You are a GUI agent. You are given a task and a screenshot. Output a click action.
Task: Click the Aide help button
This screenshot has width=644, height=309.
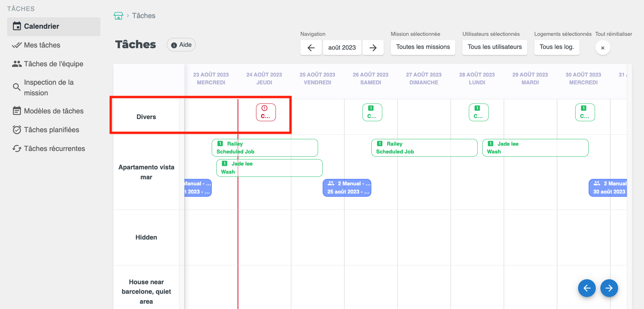[x=181, y=45]
